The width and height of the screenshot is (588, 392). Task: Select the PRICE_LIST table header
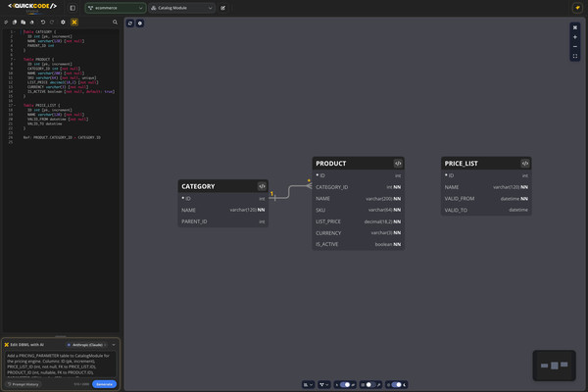(486, 164)
